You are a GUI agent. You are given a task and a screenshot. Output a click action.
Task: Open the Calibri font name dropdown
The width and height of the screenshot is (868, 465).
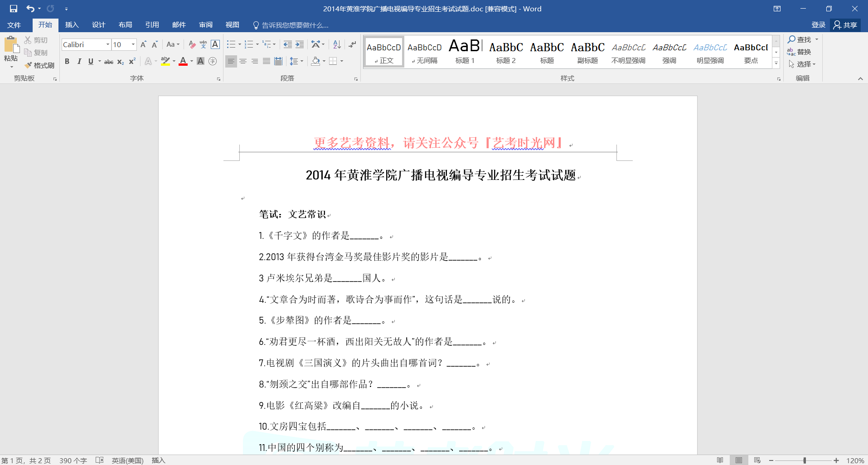[x=108, y=44]
